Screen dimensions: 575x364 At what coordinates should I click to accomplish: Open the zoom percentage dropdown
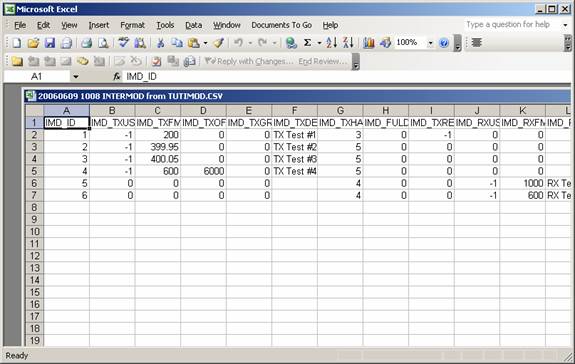click(431, 43)
